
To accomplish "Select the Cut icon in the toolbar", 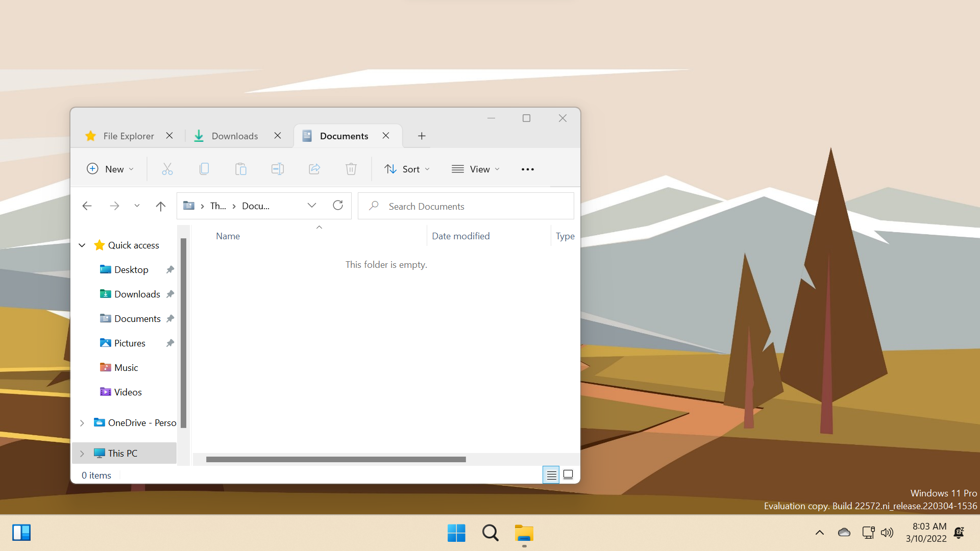I will click(167, 169).
